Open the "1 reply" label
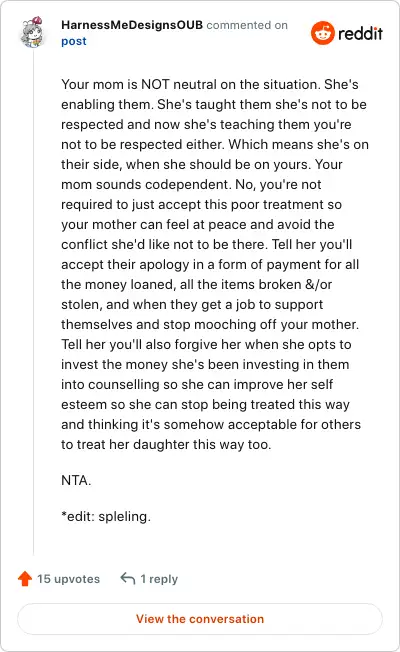400x652 pixels. [159, 579]
